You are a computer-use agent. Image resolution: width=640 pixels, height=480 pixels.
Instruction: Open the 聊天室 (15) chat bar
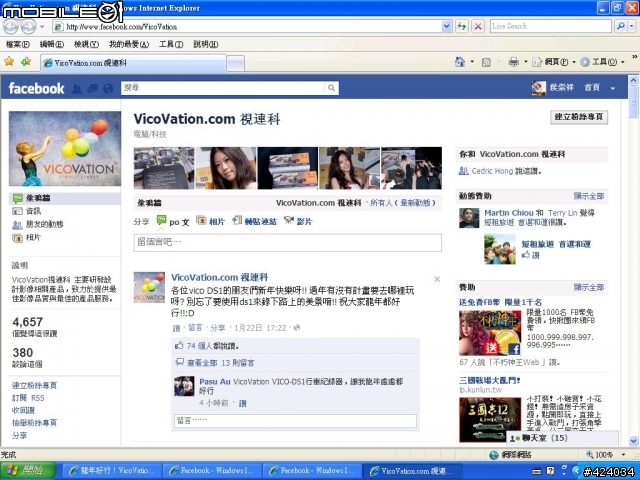tap(562, 438)
